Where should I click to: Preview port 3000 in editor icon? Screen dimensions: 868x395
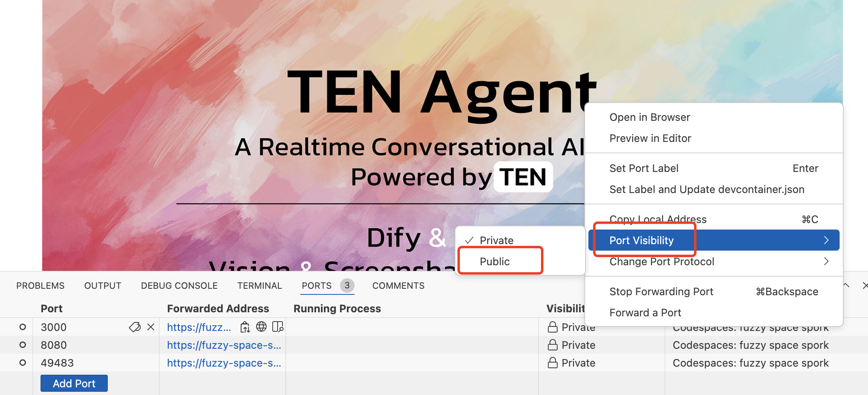tap(278, 327)
